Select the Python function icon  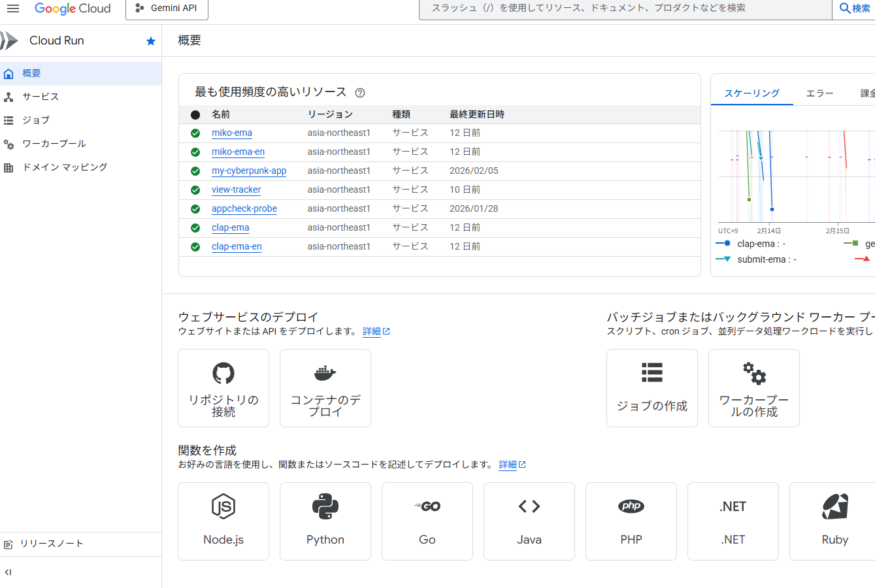click(x=325, y=506)
